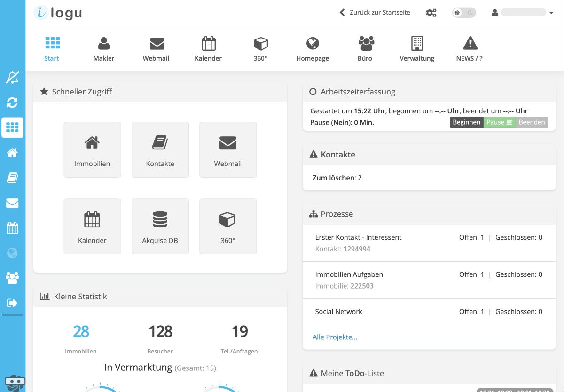Screen dimensions: 564x392
Task: Click the Beenden button in Arbeitszeiterfassung
Action: click(x=532, y=122)
